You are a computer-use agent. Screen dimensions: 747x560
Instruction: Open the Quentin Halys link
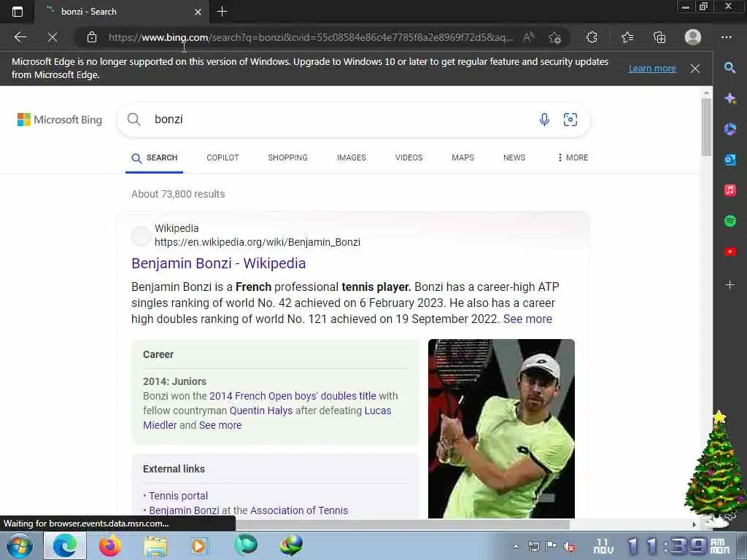click(261, 411)
